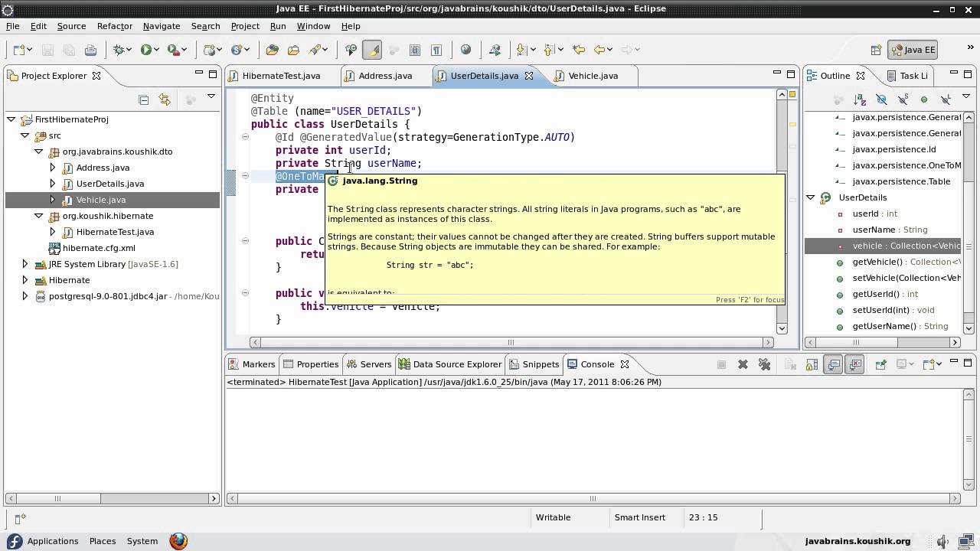Open the Outline view menu triangle
Viewport: 980px width, 551px height.
pos(965,97)
